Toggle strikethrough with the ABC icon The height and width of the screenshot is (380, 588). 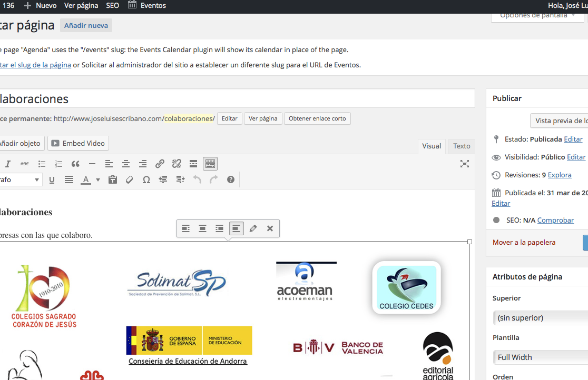tap(25, 164)
